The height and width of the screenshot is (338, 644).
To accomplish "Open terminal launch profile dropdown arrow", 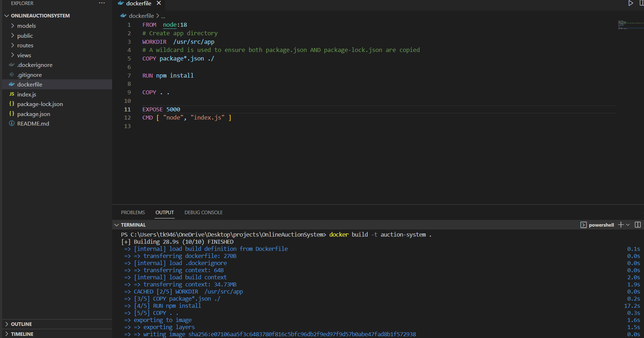I will pos(628,225).
